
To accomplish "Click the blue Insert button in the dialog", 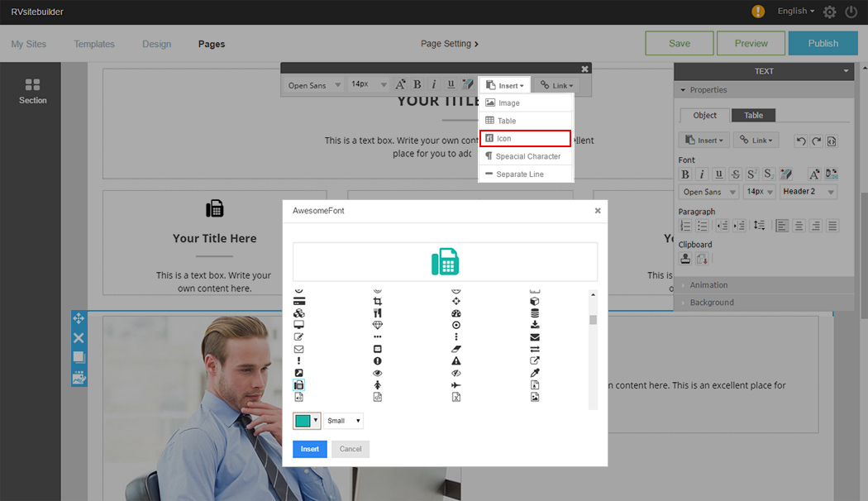I will click(x=310, y=449).
